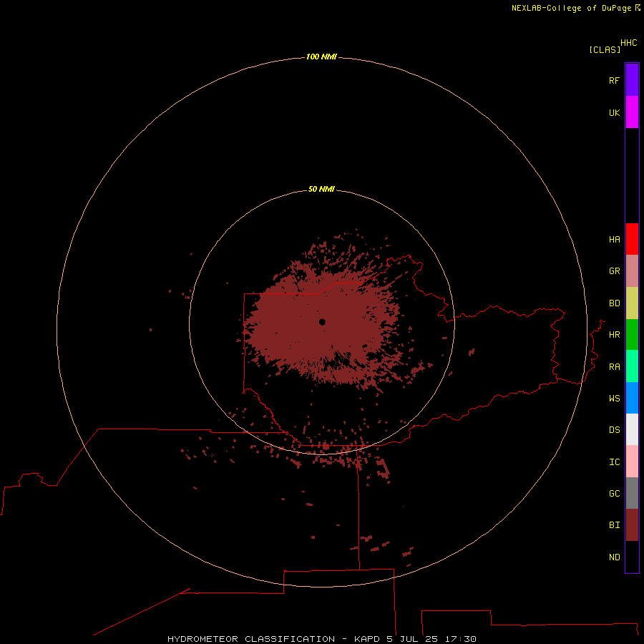The image size is (644, 644).
Task: Click the HA legend label
Action: point(614,239)
